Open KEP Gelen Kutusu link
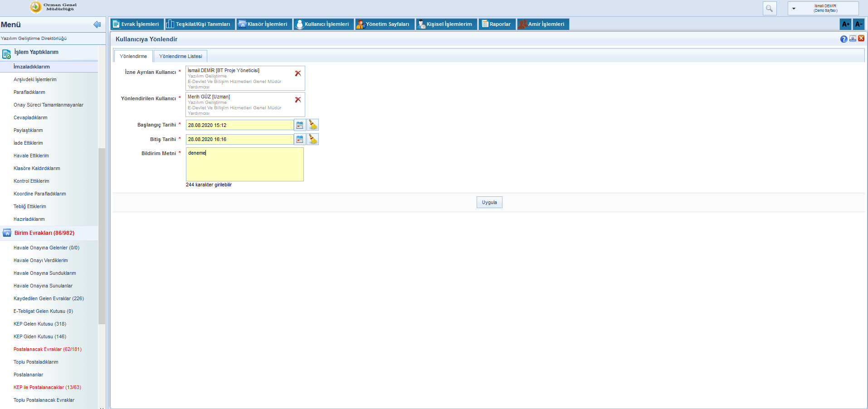Viewport: 868px width, 409px height. coord(40,324)
